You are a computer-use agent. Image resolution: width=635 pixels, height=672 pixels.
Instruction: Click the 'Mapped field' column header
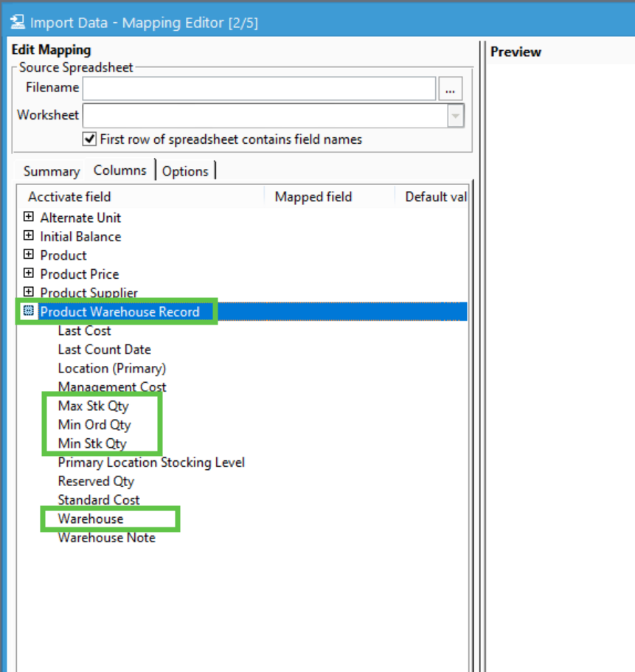(x=313, y=196)
